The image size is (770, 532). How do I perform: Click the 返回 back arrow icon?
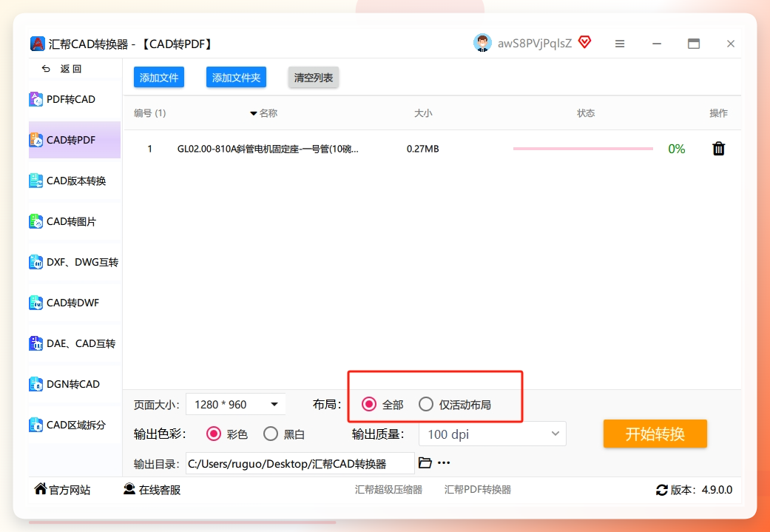[x=46, y=69]
